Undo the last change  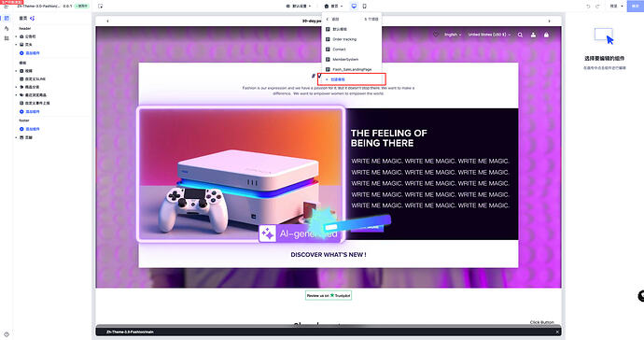588,7
